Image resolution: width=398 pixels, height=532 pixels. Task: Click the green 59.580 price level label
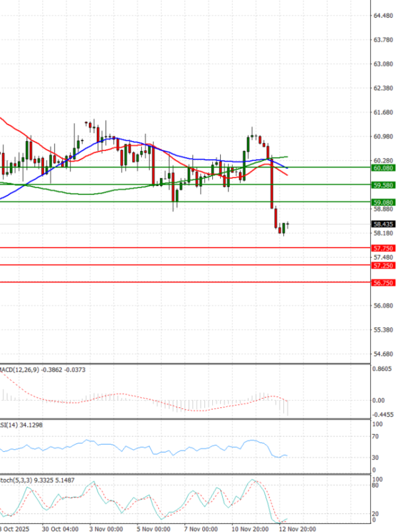pos(383,185)
